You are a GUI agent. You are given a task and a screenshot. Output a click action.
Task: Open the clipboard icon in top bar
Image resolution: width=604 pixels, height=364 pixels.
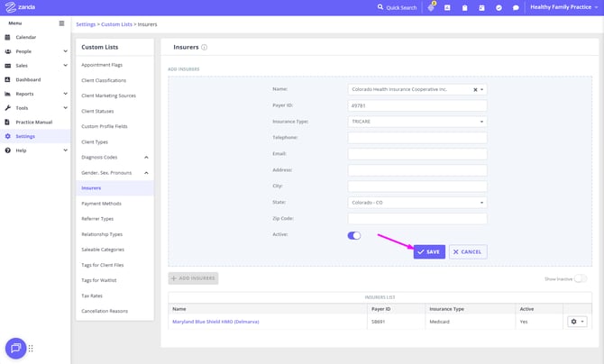[464, 7]
